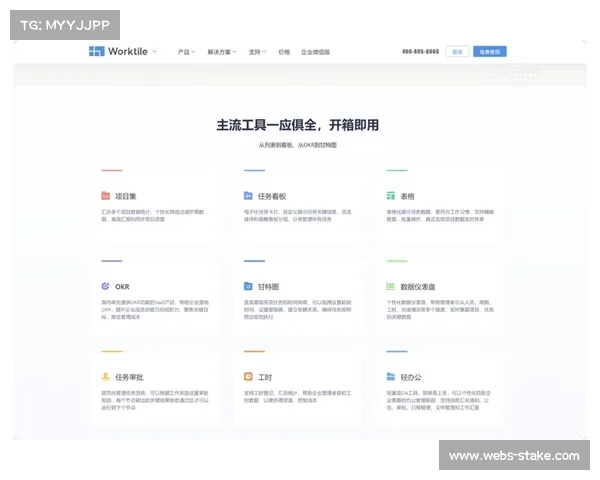
Task: Click the subtitle under the main heading
Action: [298, 145]
